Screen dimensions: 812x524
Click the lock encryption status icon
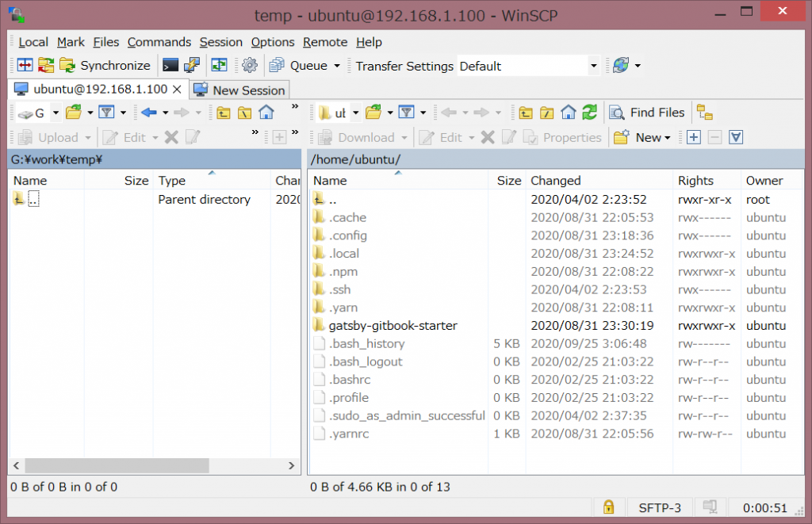608,507
